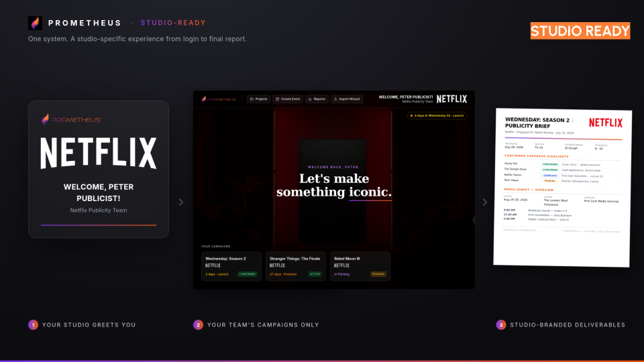Click the orange STUDIO READY badge
Screen dimensions: 644x362
click(580, 31)
